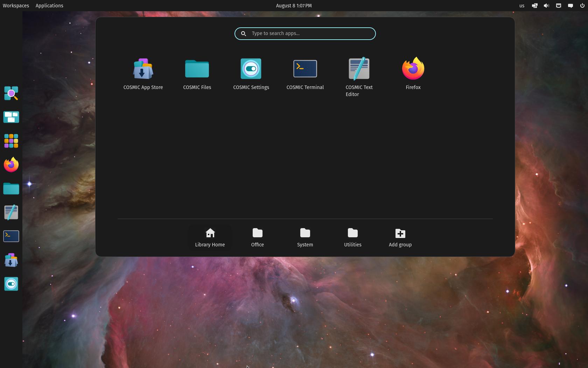Open workspaces overview from the dock
Viewport: 588px width, 368px height.
click(11, 117)
